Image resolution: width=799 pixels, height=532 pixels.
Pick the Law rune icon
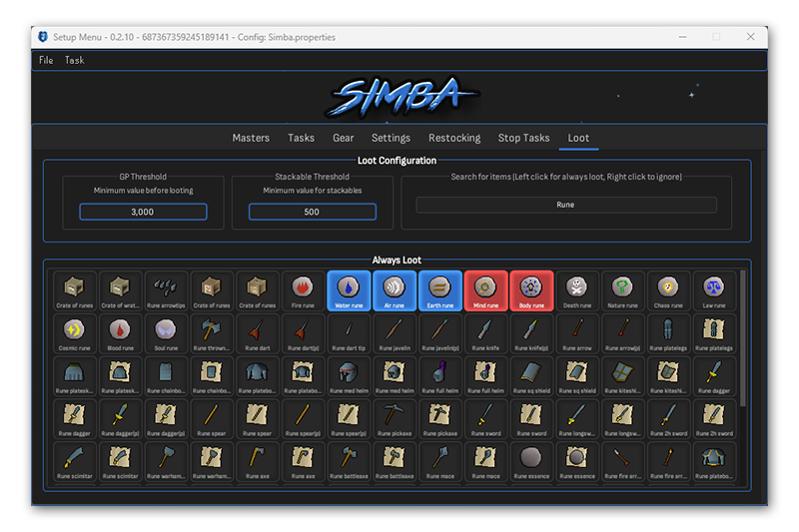[714, 290]
